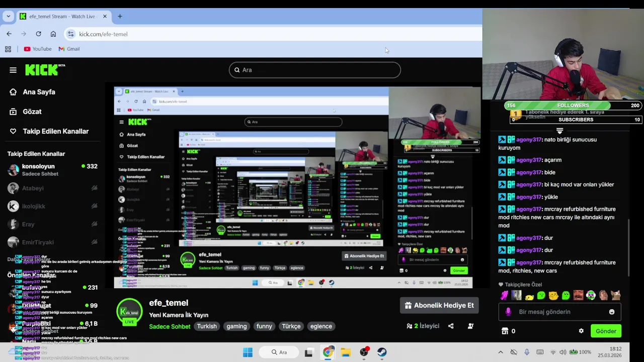The width and height of the screenshot is (644, 362).
Task: Open the Windows Start menu
Action: pos(248,352)
